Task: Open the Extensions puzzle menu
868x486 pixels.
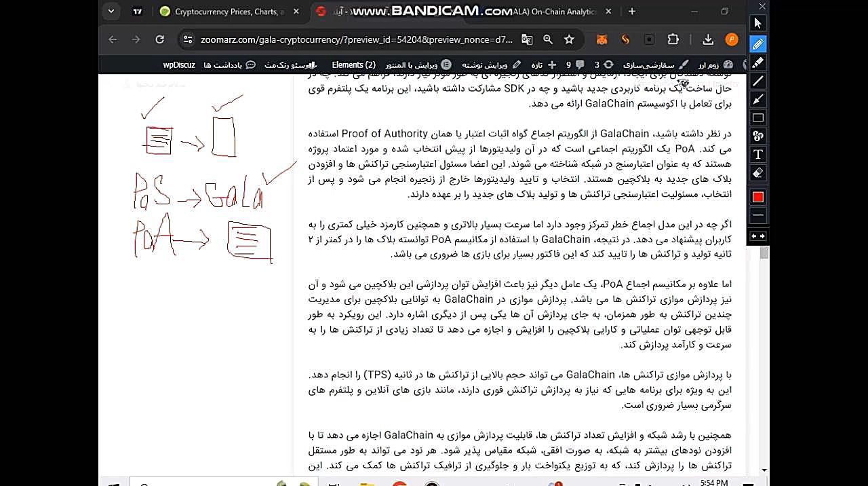Action: point(673,39)
